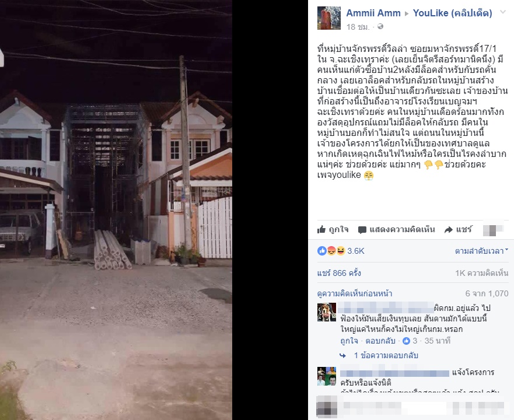Open reactions summary showing 3.6K
514x420 pixels.
341,251
